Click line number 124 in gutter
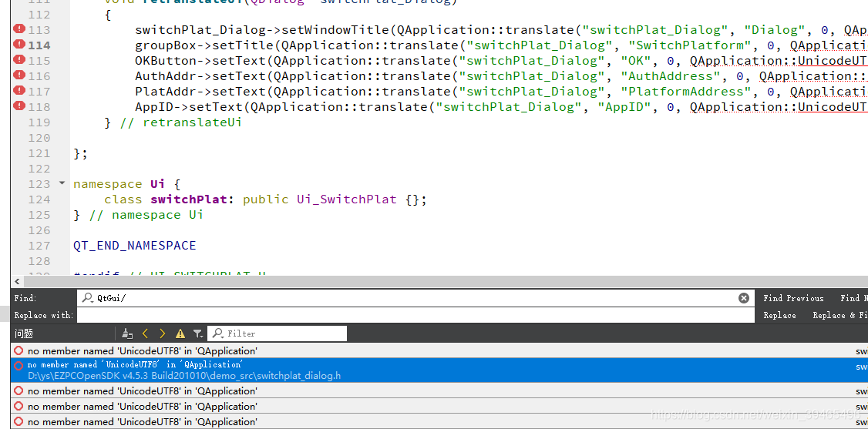 (39, 199)
